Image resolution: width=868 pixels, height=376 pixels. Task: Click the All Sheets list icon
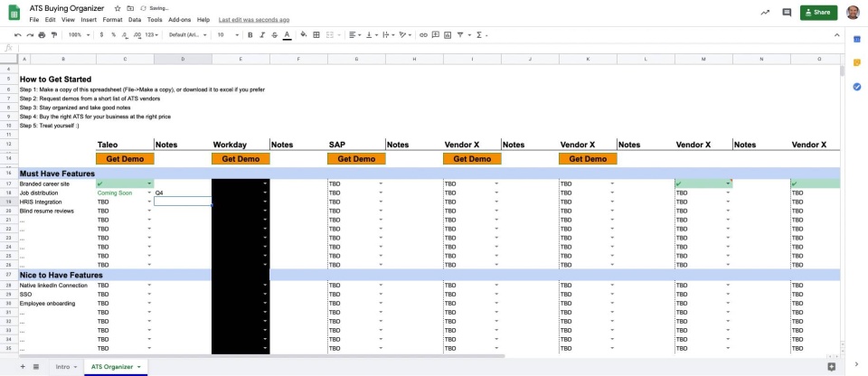[36, 367]
